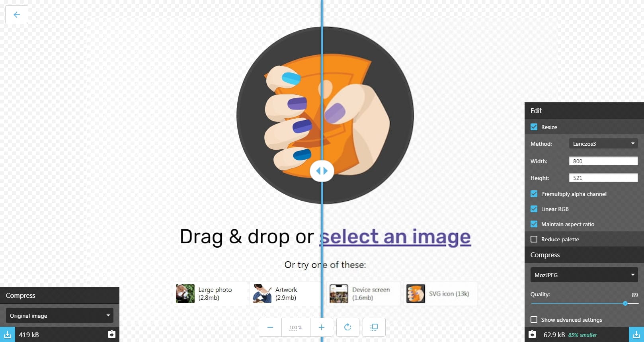Copy left settings to the other side
Image resolution: width=644 pixels, height=342 pixels.
pyautogui.click(x=112, y=334)
